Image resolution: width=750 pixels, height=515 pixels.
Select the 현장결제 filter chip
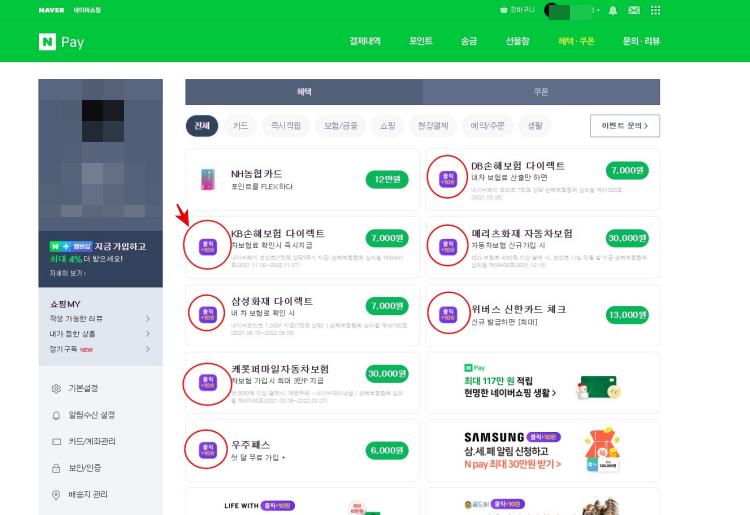click(433, 126)
